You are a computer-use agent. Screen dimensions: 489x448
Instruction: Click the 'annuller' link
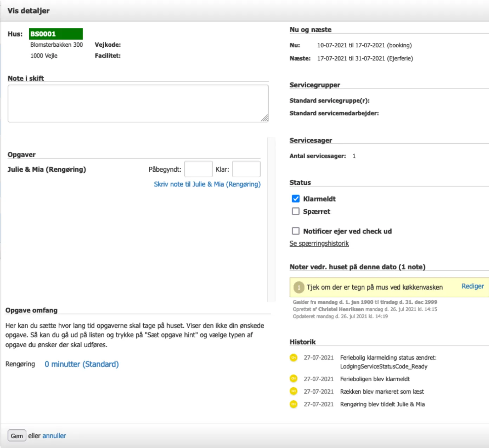(x=54, y=436)
